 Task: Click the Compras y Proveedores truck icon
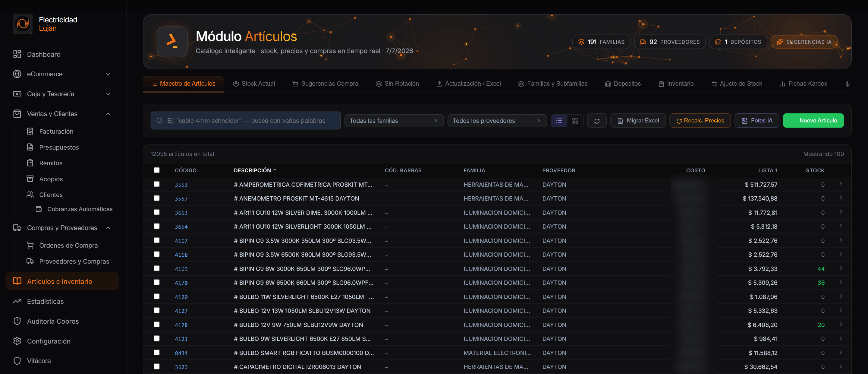point(17,228)
